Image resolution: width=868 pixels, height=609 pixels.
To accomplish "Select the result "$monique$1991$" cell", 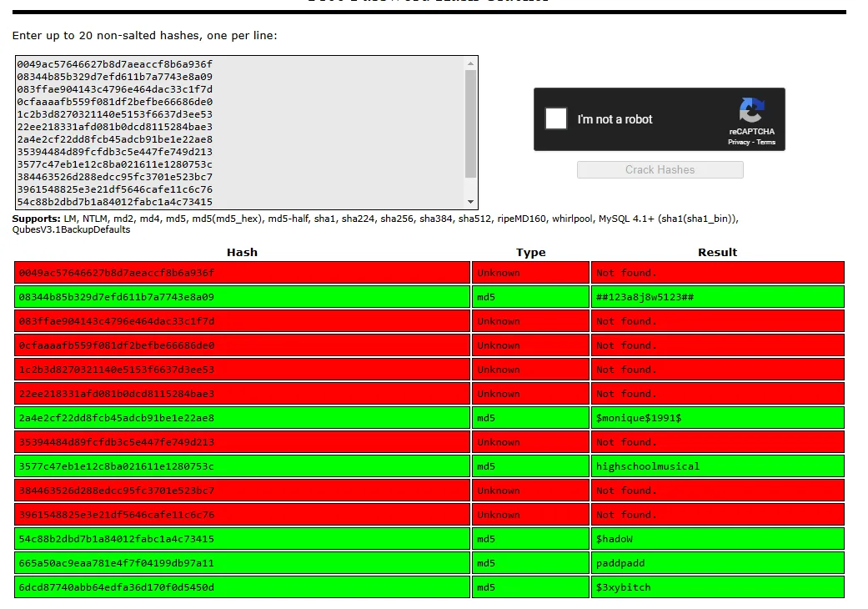I will [x=639, y=418].
